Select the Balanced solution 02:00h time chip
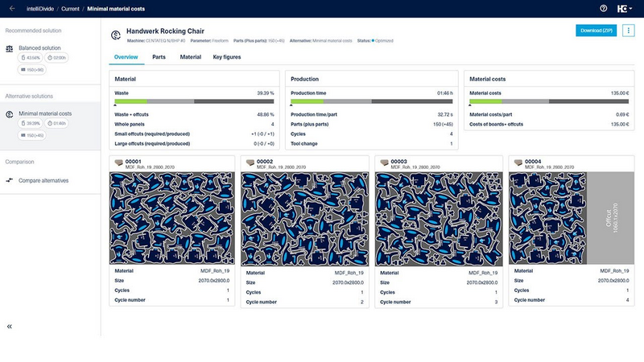644x362 pixels. [x=57, y=58]
